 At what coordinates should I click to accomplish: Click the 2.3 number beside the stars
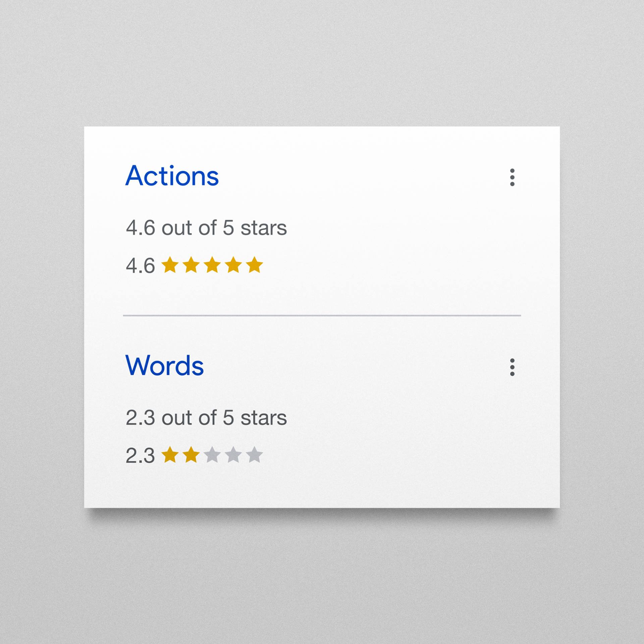(x=140, y=456)
